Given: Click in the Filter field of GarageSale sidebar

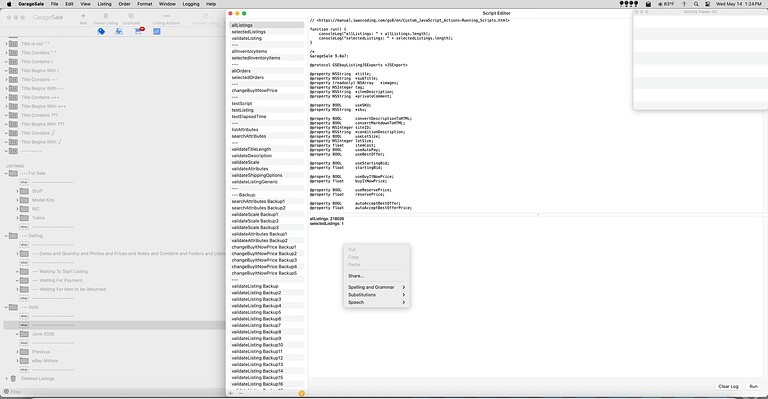Looking at the screenshot, I should point(115,392).
